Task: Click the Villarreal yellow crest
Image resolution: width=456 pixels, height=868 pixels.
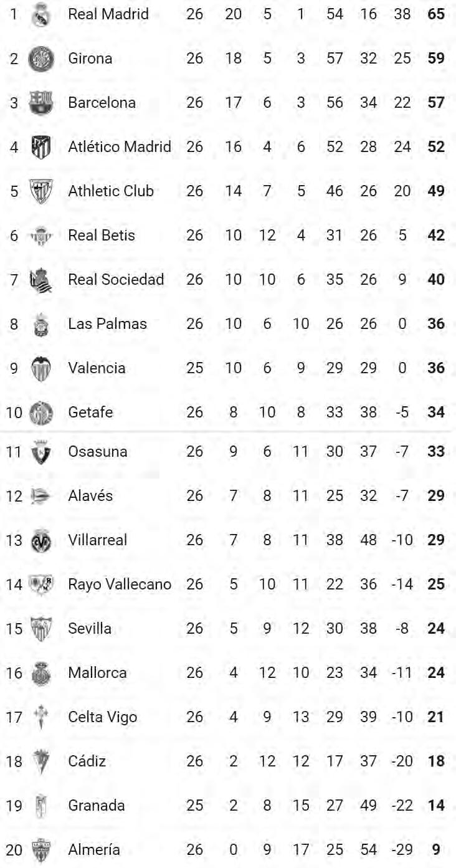Action: (41, 540)
